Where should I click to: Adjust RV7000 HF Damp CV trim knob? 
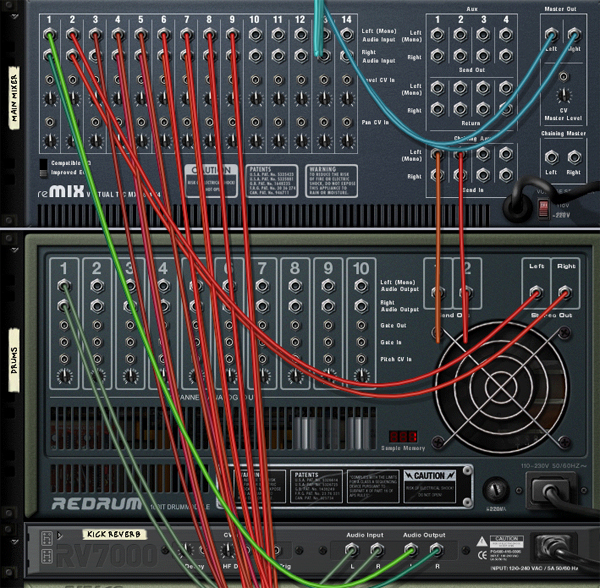(228, 551)
